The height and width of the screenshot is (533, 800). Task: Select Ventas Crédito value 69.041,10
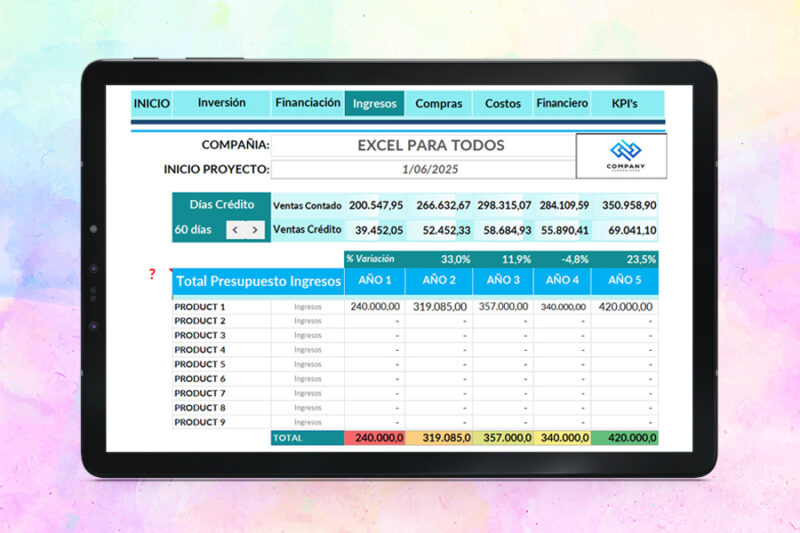click(625, 230)
